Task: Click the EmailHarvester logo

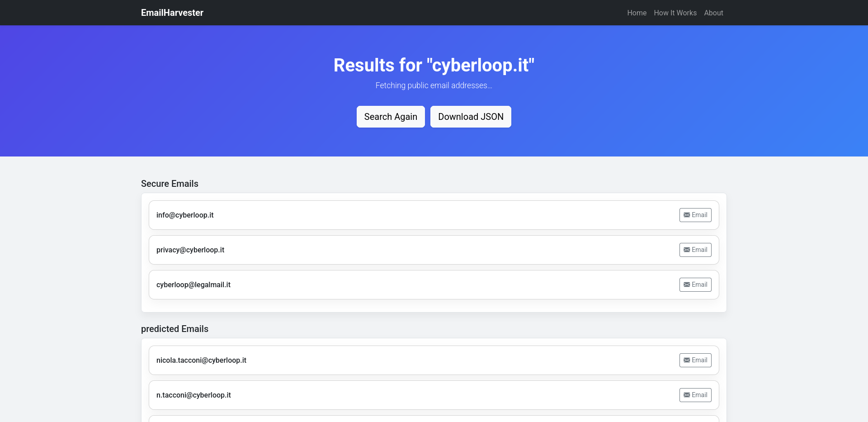Action: (172, 12)
